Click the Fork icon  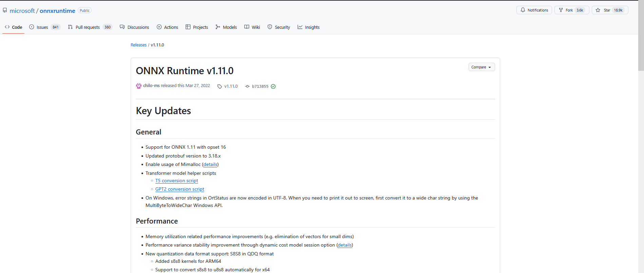coord(561,10)
